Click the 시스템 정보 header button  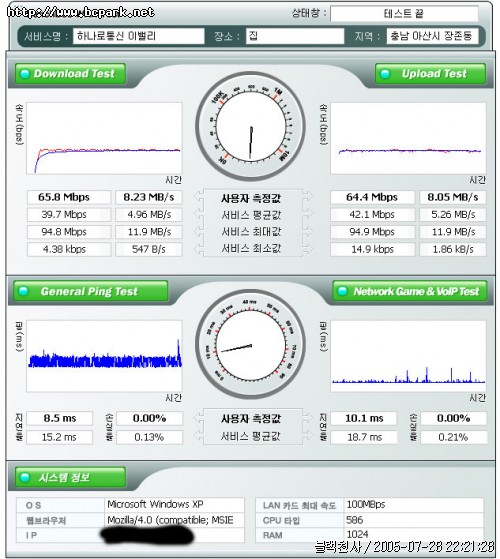(70, 477)
